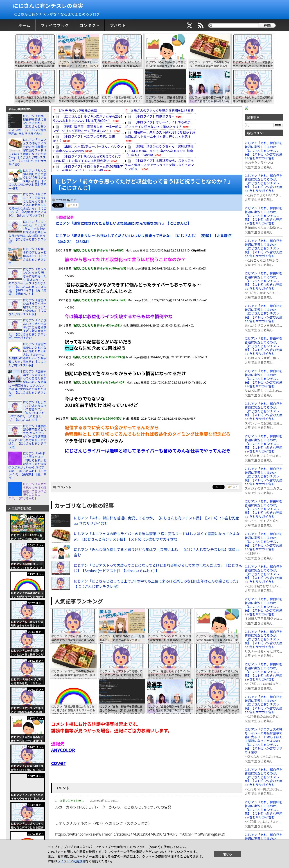The image size is (289, 868).
Task: Click the clock icon next to 2024年03月31日
Action: point(54,200)
